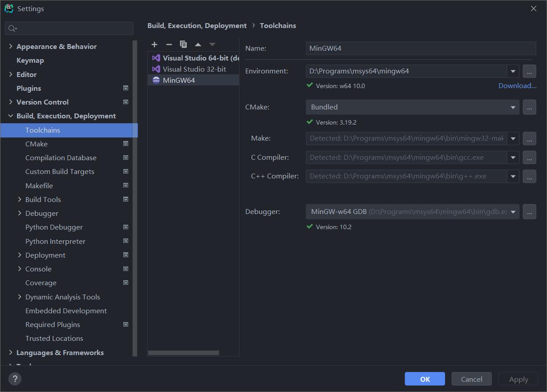The width and height of the screenshot is (547, 392).
Task: Click the toolchain list horizontal scrollbar
Action: tap(183, 353)
